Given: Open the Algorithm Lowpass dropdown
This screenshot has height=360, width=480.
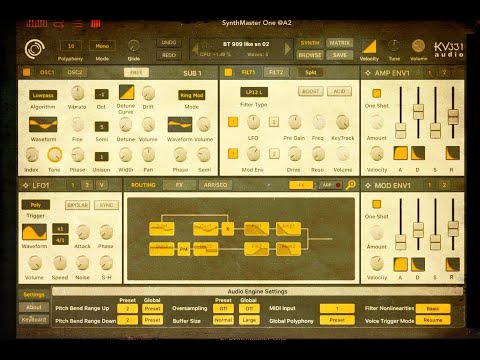Looking at the screenshot, I should tap(43, 95).
